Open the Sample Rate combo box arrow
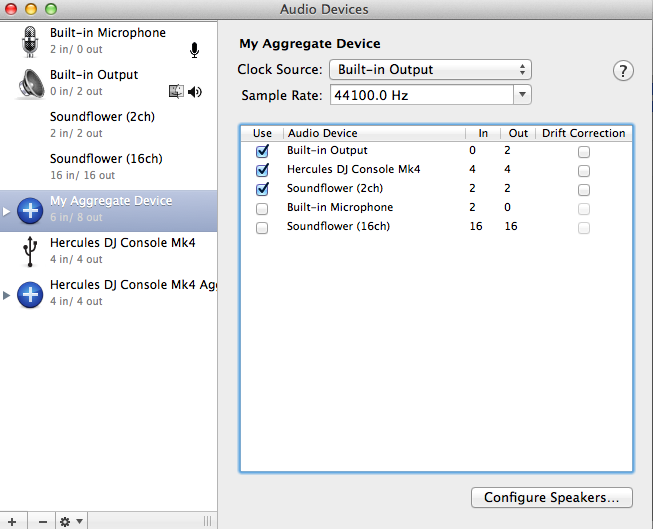This screenshot has width=653, height=529. 521,96
